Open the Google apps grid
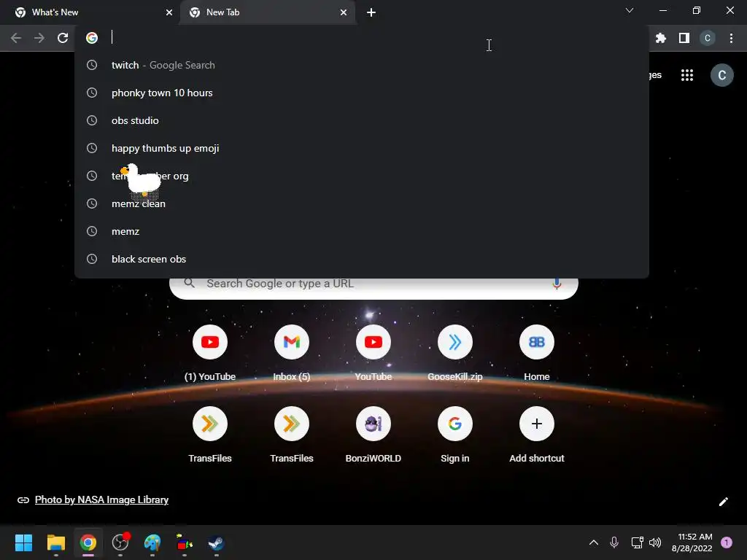 pyautogui.click(x=687, y=75)
